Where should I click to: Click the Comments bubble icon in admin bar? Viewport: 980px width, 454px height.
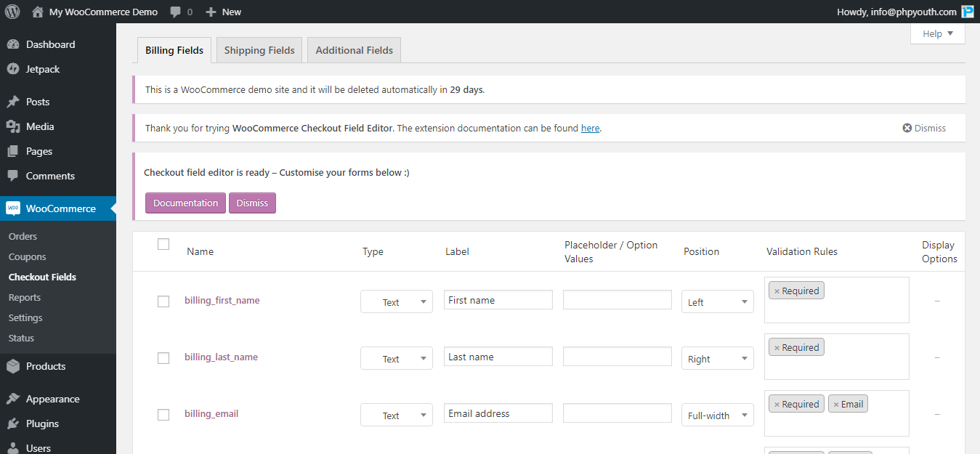[x=174, y=11]
